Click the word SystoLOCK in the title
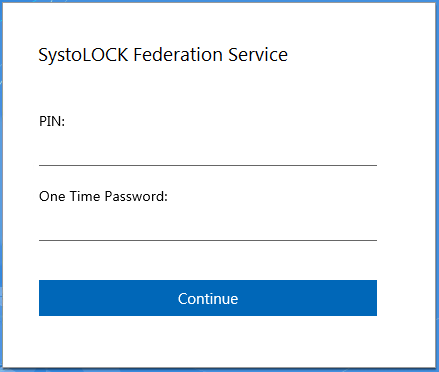This screenshot has width=439, height=372. 83,55
